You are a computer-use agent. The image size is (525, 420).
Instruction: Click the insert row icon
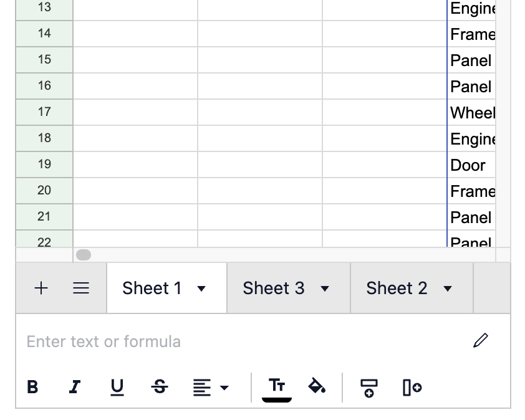click(x=368, y=388)
